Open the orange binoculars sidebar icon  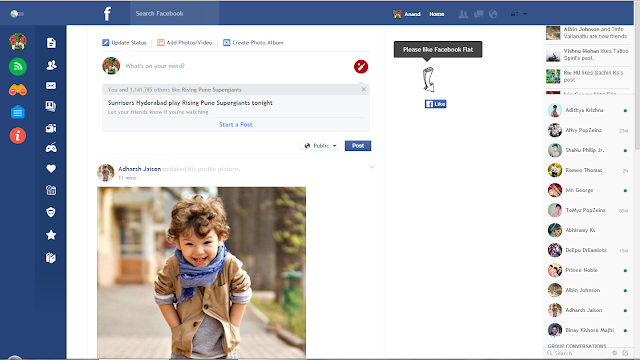click(x=18, y=90)
